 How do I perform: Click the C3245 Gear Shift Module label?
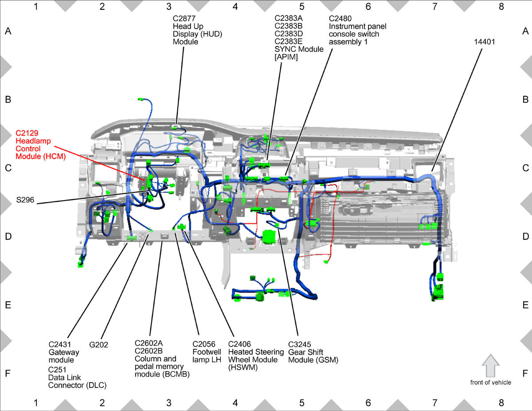point(313,352)
